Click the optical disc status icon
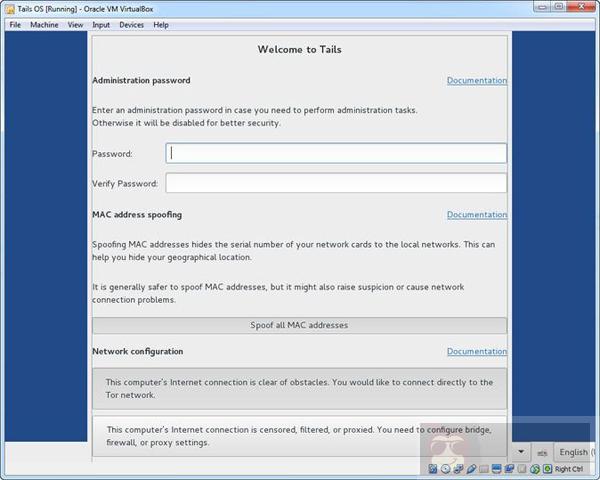Screen dimensions: 600x480 [x=445, y=469]
